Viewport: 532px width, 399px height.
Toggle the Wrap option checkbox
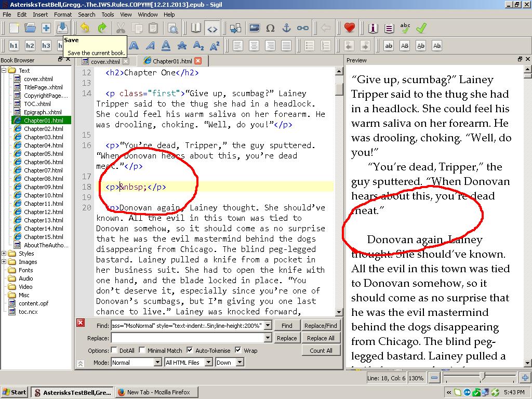pos(238,351)
